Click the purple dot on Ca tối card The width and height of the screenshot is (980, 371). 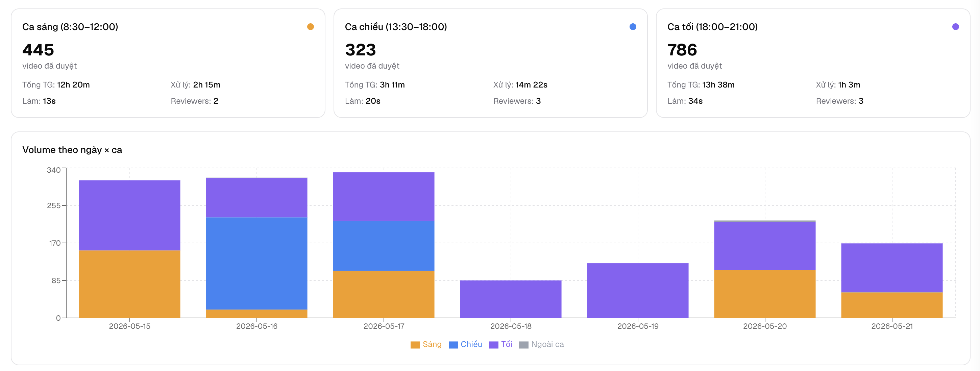[955, 27]
